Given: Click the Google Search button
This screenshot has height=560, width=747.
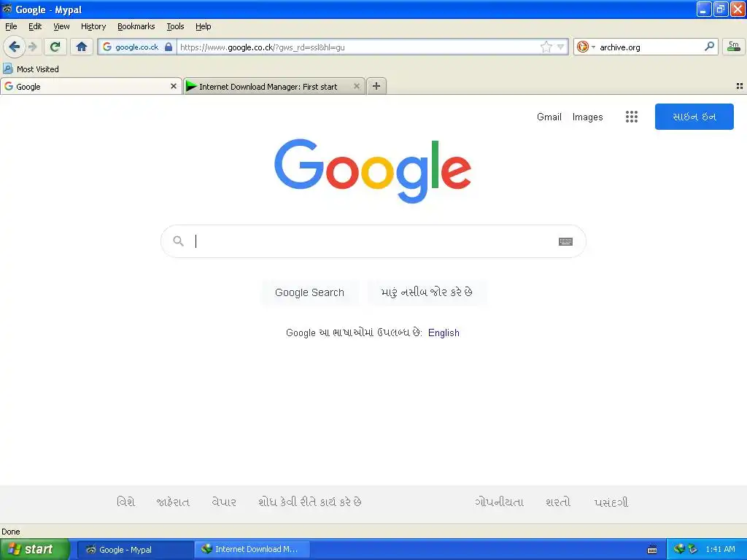Looking at the screenshot, I should (309, 292).
